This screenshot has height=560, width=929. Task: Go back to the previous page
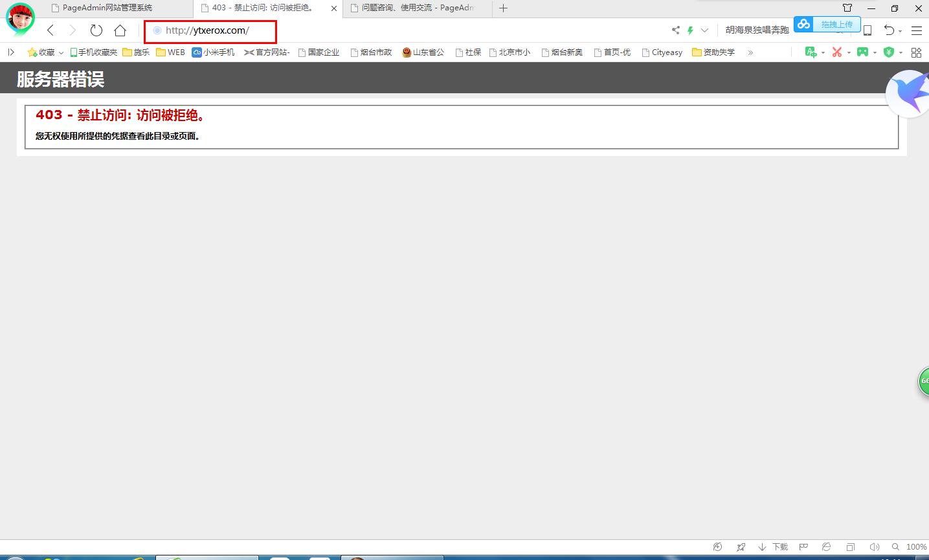click(x=50, y=30)
